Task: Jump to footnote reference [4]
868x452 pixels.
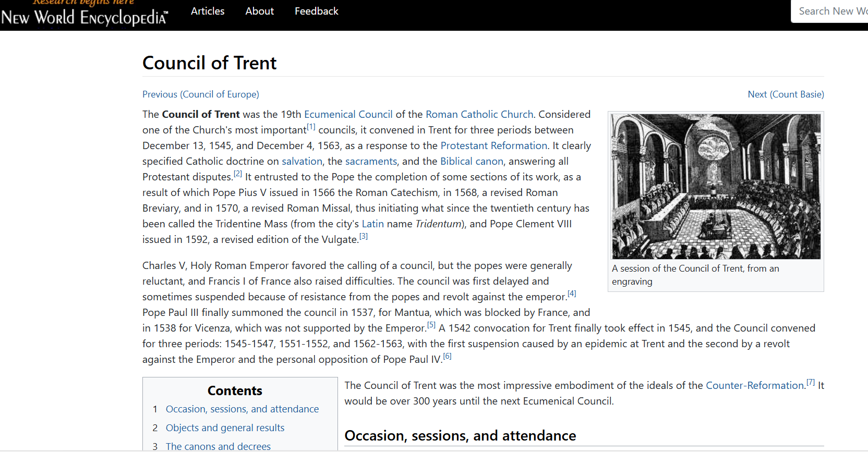Action: [x=572, y=294]
